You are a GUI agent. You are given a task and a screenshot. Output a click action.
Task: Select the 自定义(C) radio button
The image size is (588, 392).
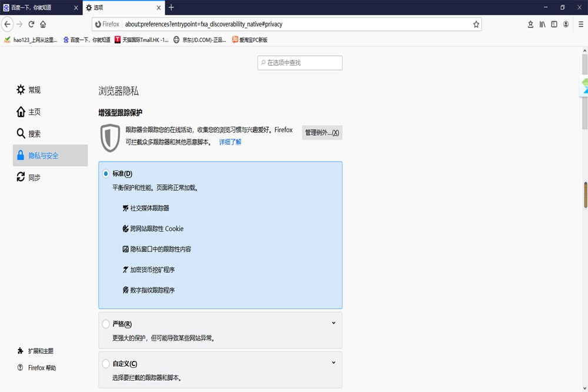click(x=106, y=364)
